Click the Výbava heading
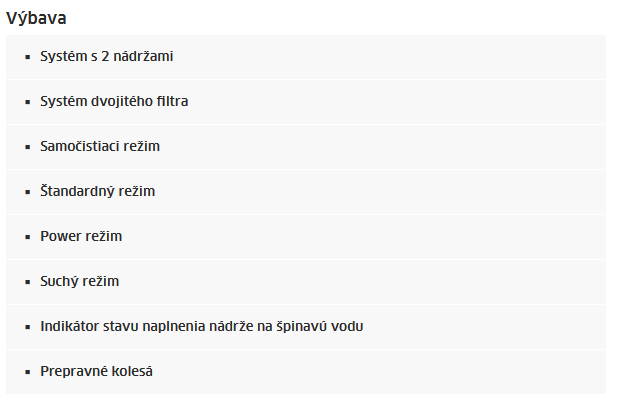This screenshot has width=621, height=403. coord(36,18)
